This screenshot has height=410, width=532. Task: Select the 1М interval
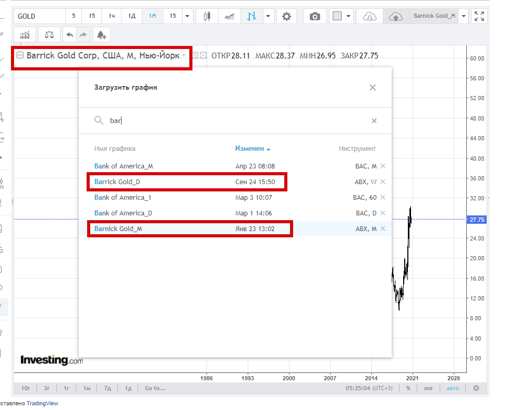(152, 16)
